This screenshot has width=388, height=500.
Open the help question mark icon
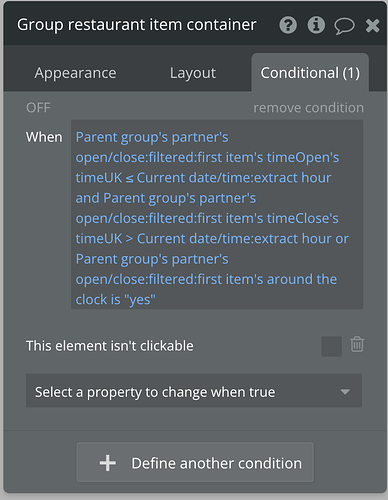[288, 25]
